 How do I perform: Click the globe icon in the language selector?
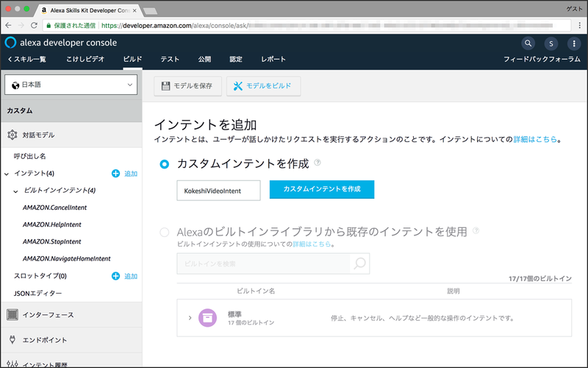[15, 85]
